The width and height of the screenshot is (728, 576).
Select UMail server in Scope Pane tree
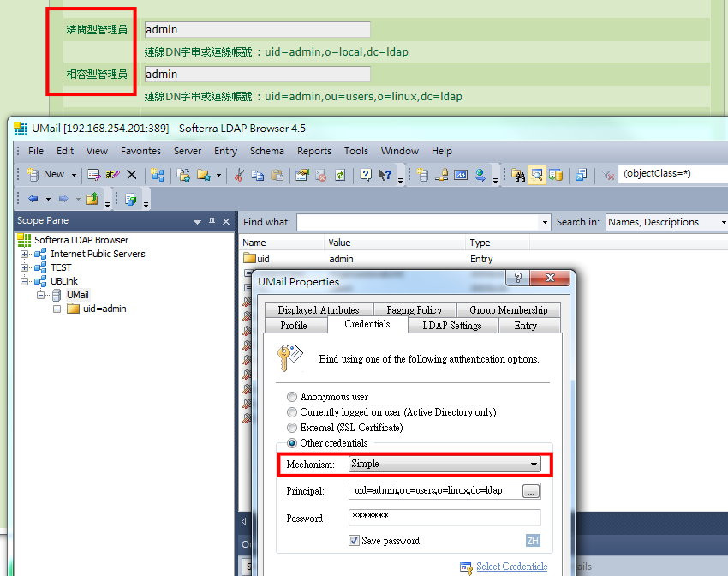[x=78, y=295]
